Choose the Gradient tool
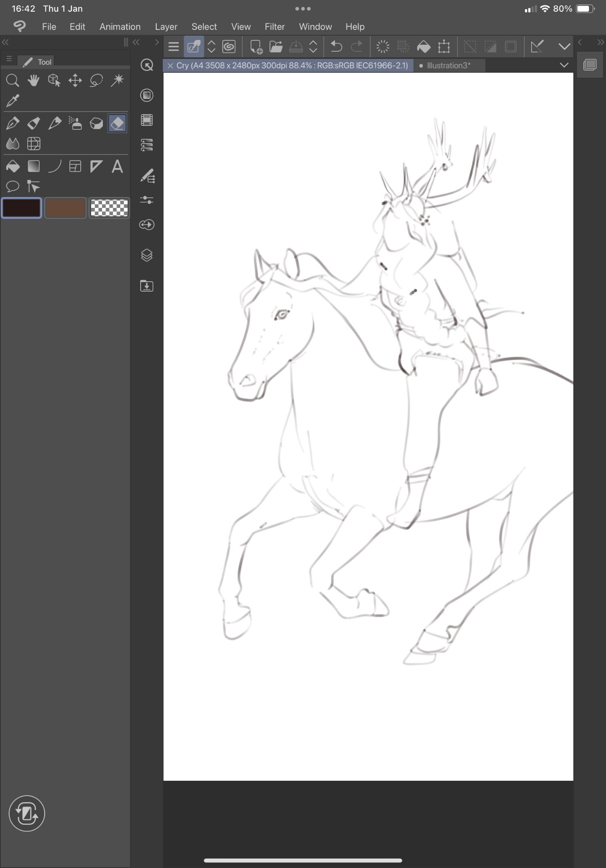Image resolution: width=606 pixels, height=868 pixels. pyautogui.click(x=33, y=166)
